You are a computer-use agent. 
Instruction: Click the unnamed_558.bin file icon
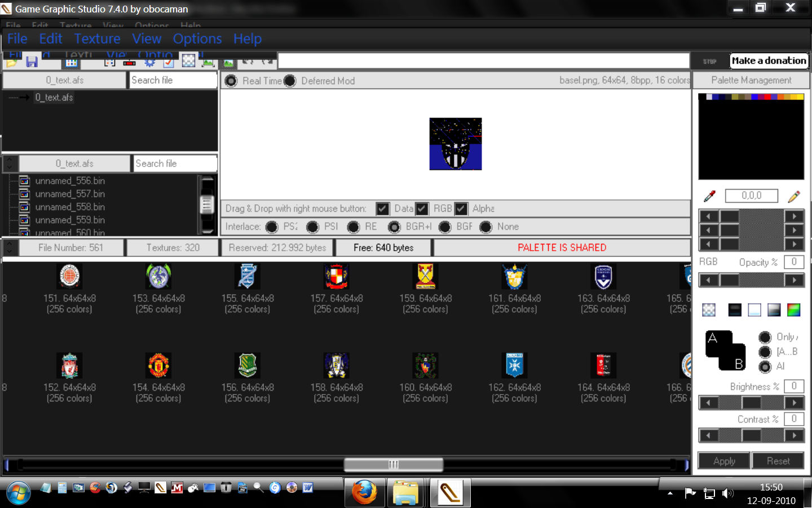click(24, 207)
